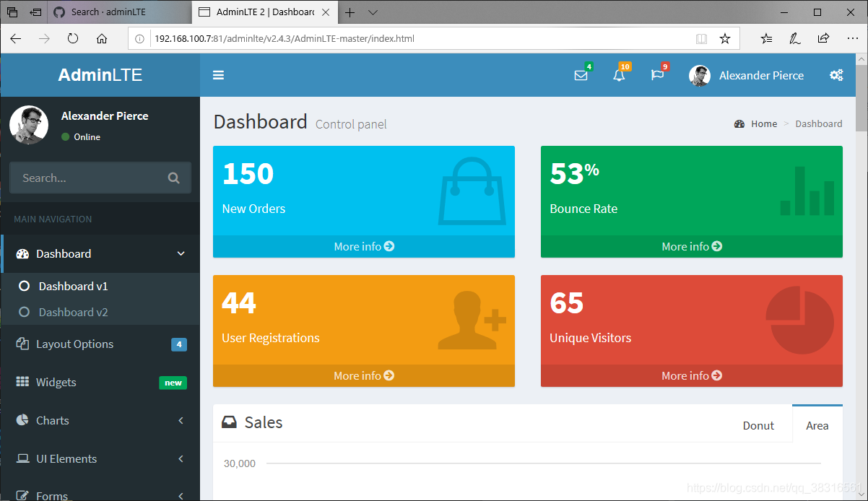
Task: Expand the UI Elements menu chevron
Action: (x=181, y=458)
